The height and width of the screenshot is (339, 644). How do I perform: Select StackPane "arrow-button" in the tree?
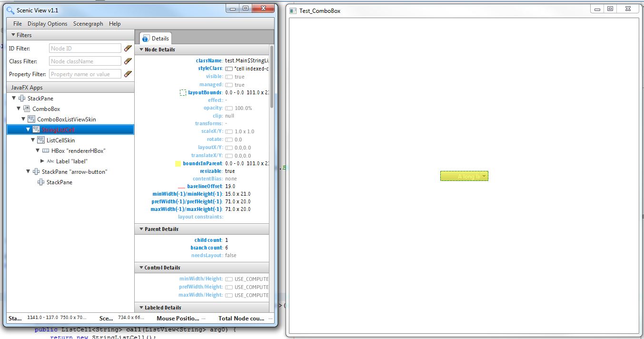(x=74, y=172)
